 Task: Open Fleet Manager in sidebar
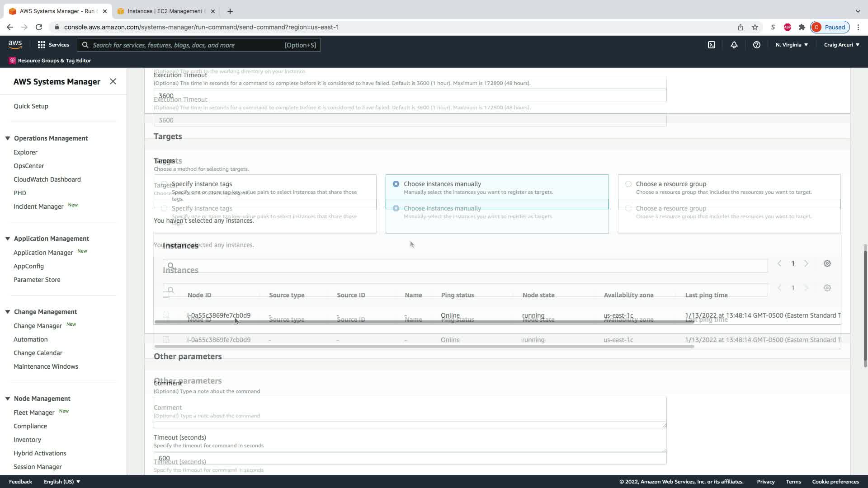point(34,413)
